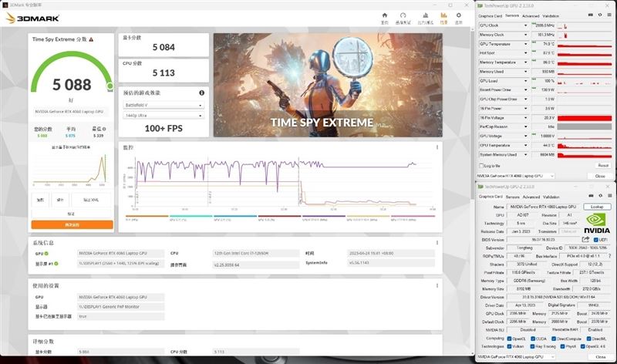617x364 pixels.
Task: Click the Lookup button in GPU-Z
Action: coord(597,207)
